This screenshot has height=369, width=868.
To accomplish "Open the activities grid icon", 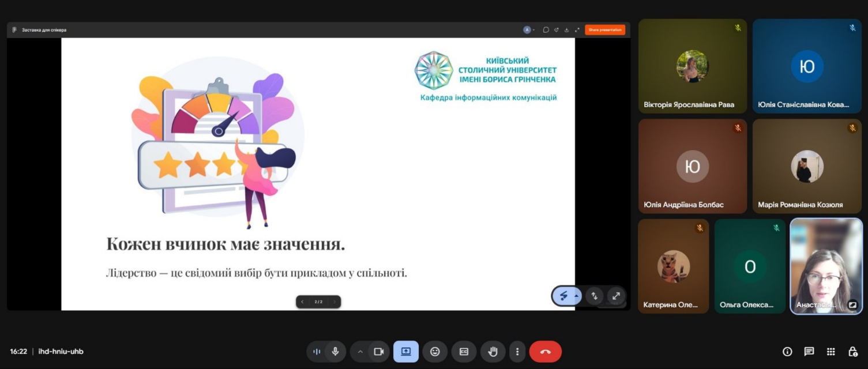I will click(831, 352).
